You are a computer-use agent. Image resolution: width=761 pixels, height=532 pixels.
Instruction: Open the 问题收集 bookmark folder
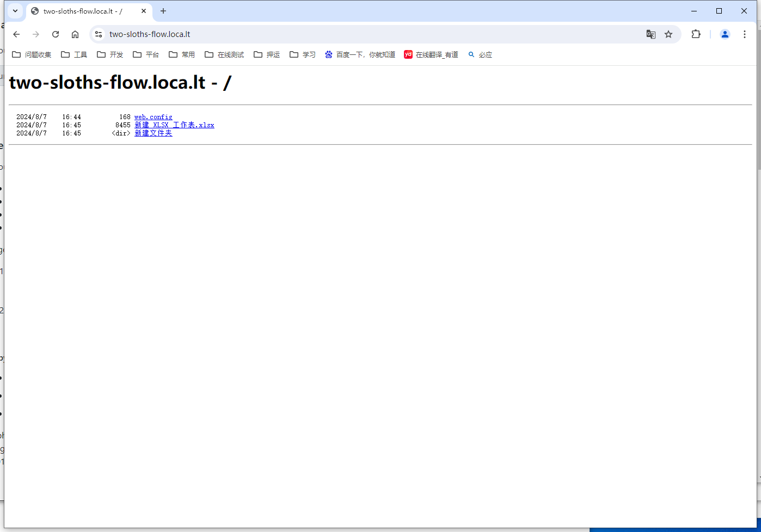tap(32, 54)
